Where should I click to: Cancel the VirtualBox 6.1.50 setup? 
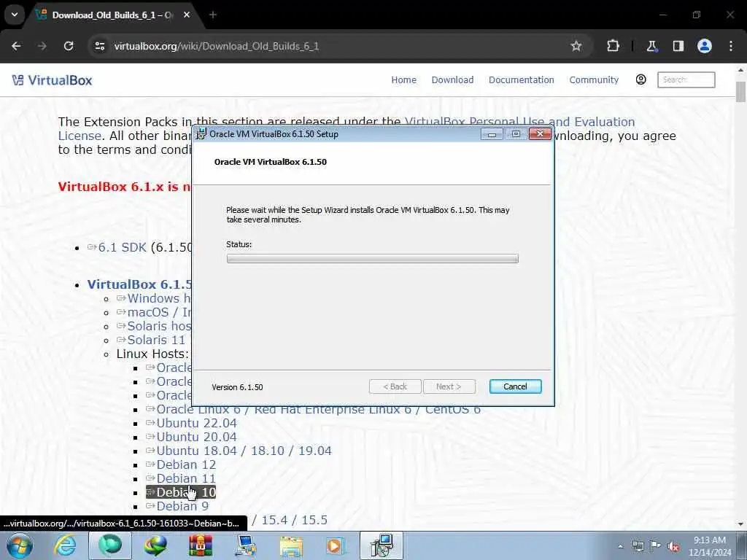pyautogui.click(x=515, y=386)
